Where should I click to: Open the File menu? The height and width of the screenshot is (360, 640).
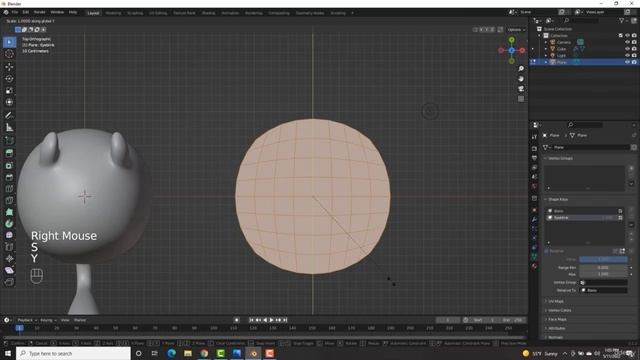tap(15, 12)
